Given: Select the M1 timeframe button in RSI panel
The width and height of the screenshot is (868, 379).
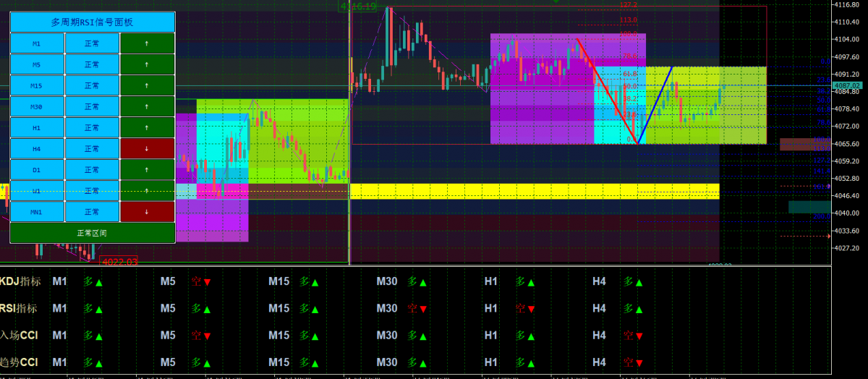Looking at the screenshot, I should [37, 43].
